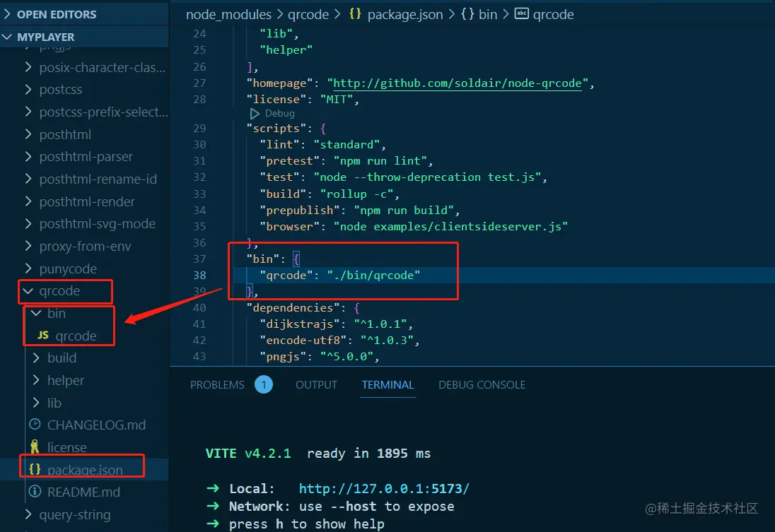
Task: Click "node examples/clientsideserver.js" value
Action: pos(450,226)
